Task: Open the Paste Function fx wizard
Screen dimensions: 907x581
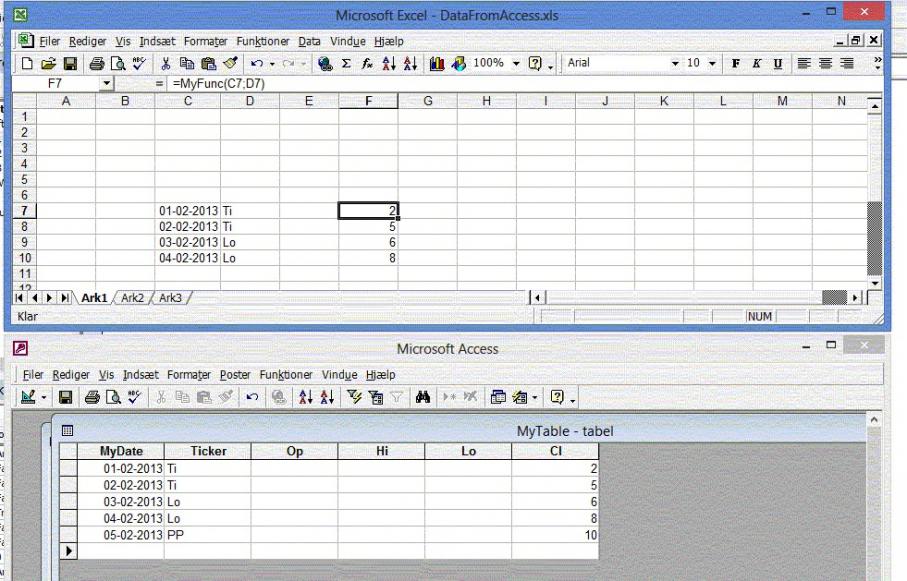Action: point(367,64)
